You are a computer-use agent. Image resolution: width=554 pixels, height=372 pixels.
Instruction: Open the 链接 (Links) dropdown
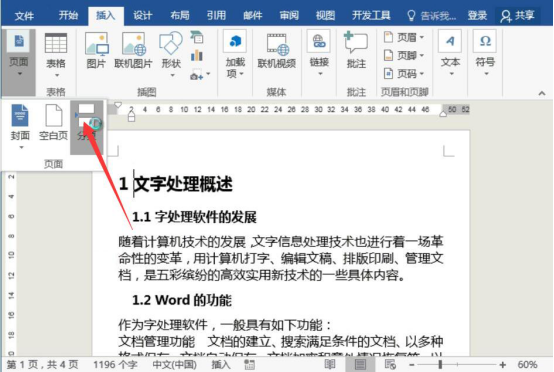(319, 54)
